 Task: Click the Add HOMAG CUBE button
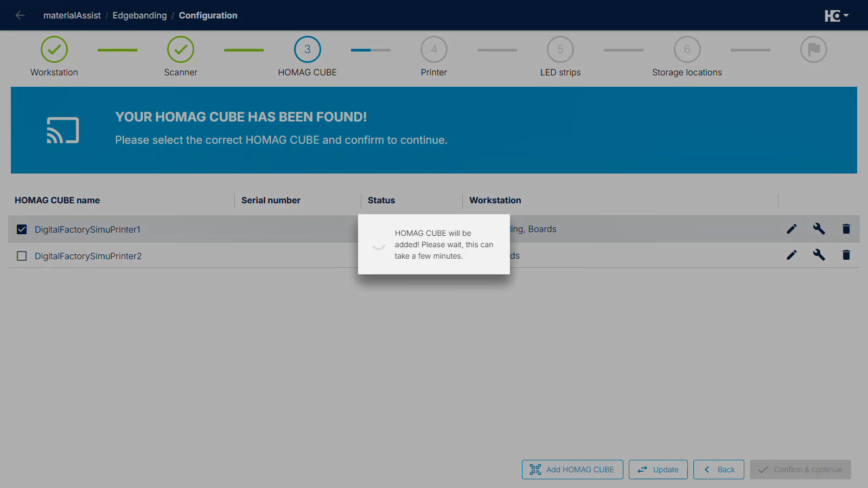point(572,470)
